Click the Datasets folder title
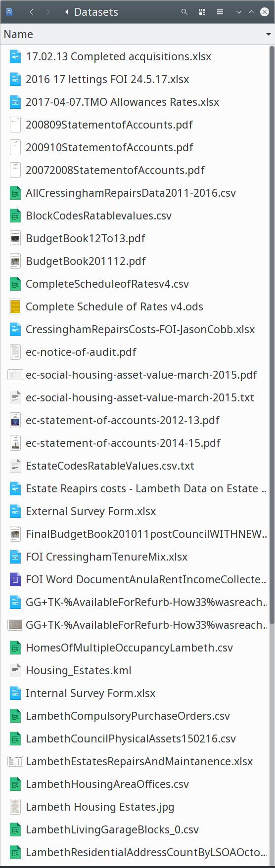 (x=96, y=12)
